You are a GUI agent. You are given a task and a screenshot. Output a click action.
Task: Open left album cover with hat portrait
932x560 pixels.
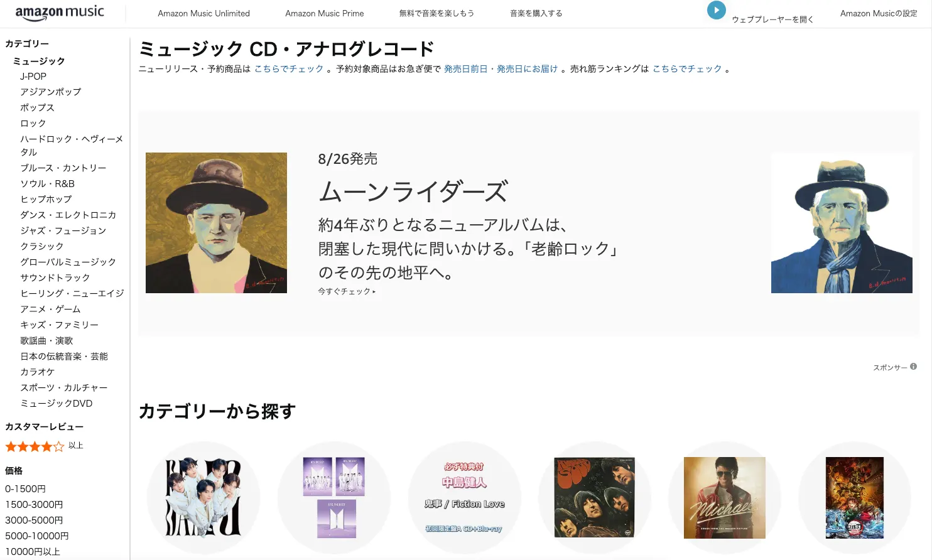(x=216, y=223)
